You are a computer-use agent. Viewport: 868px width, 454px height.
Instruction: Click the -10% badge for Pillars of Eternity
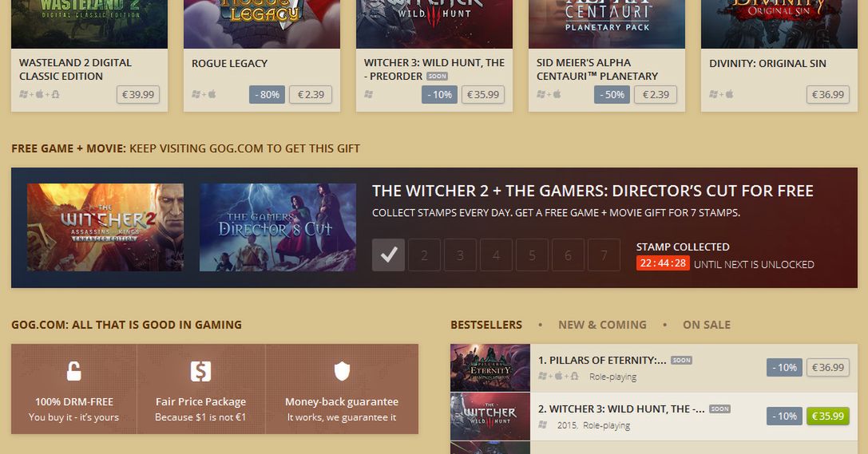coord(784,368)
